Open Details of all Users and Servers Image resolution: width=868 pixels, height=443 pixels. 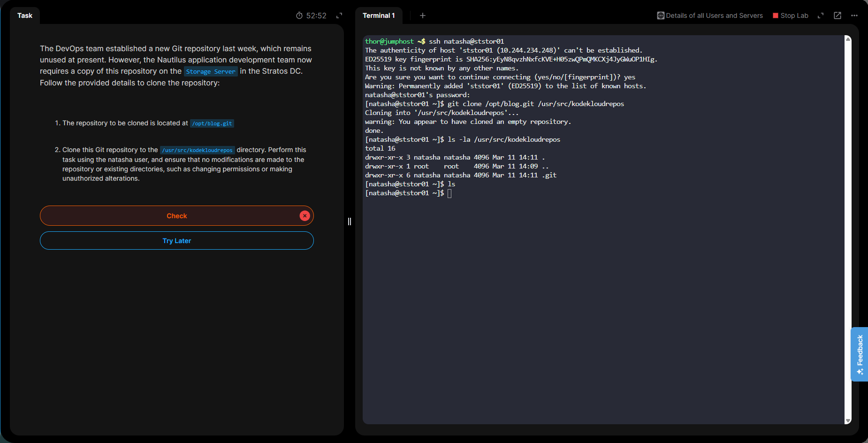[714, 15]
